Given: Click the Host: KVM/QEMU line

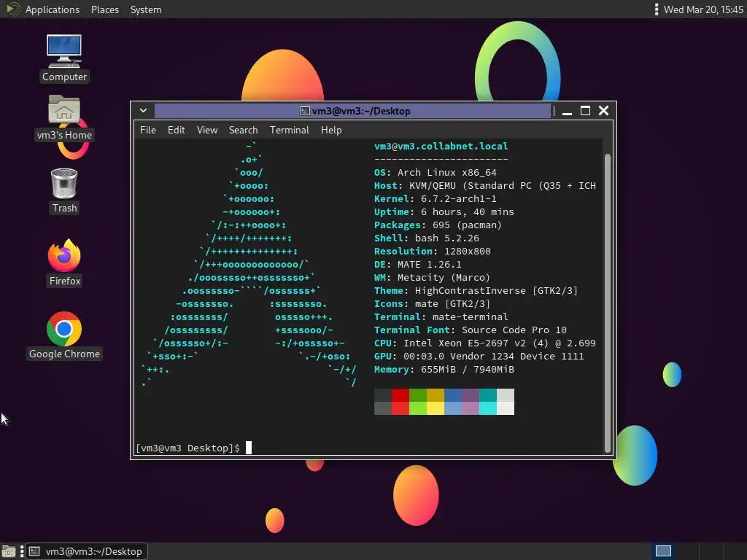Looking at the screenshot, I should click(485, 186).
